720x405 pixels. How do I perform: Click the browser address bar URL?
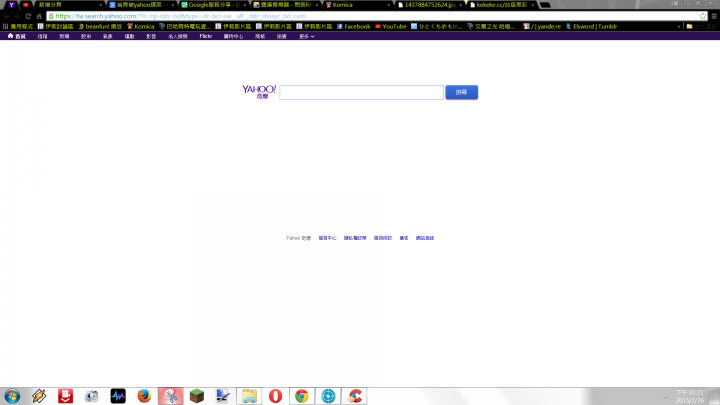coord(180,16)
